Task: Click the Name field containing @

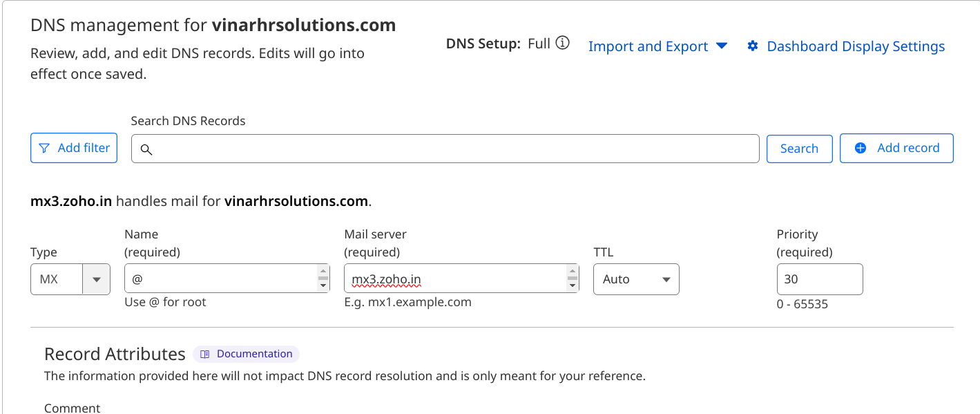Action: 221,279
